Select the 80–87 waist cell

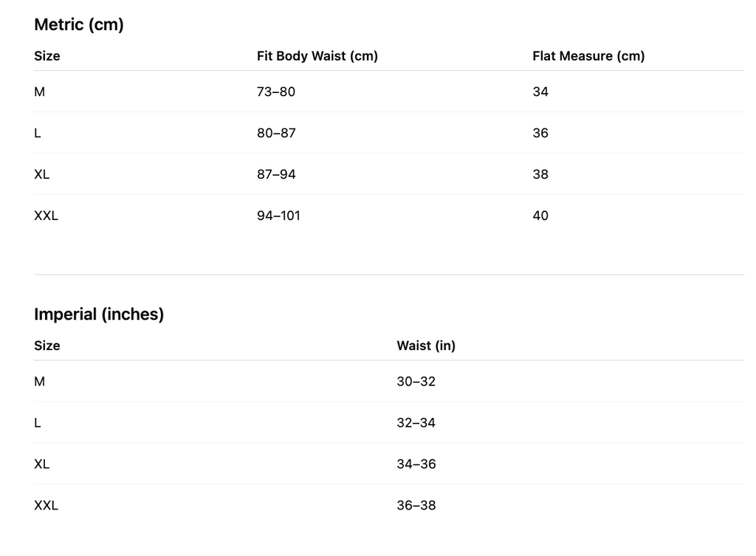276,133
